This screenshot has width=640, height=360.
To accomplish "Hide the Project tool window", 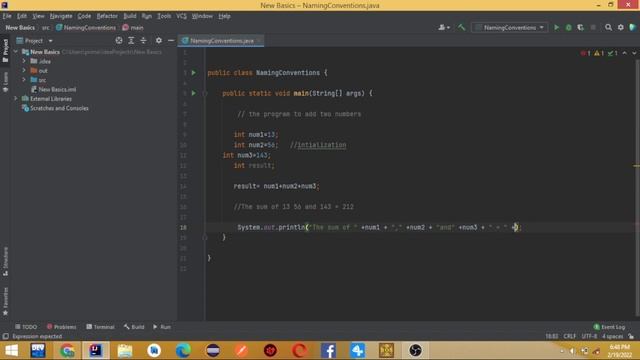I will click(171, 40).
